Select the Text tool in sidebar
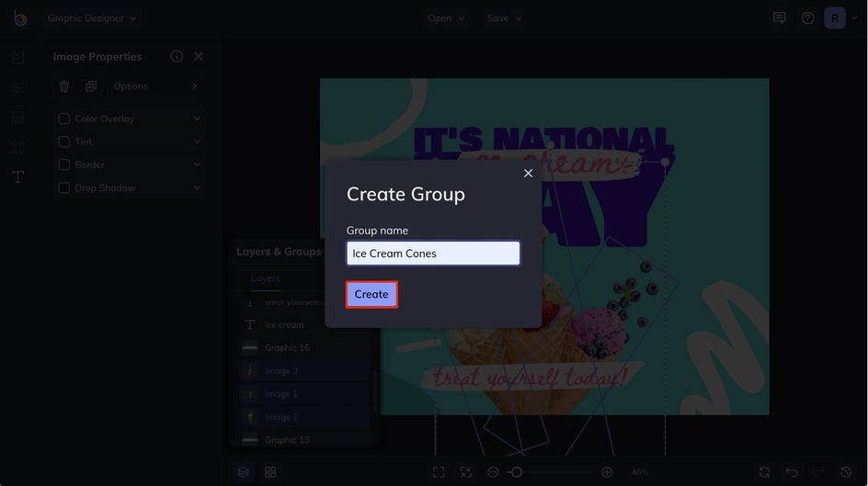This screenshot has width=868, height=486. pyautogui.click(x=17, y=177)
